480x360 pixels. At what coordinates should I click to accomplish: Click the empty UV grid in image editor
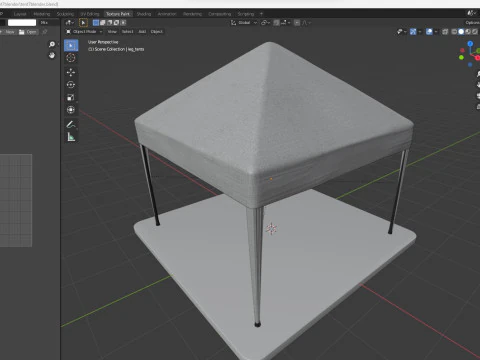coord(16,200)
